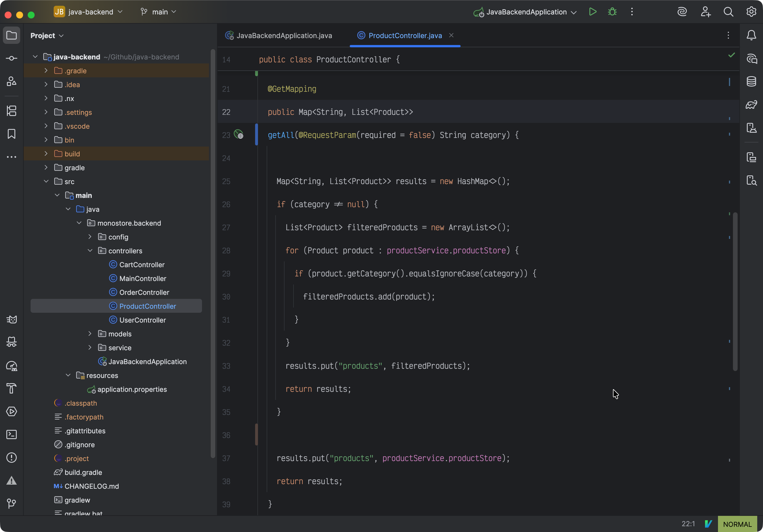Expand the .gradle folder

[46, 71]
